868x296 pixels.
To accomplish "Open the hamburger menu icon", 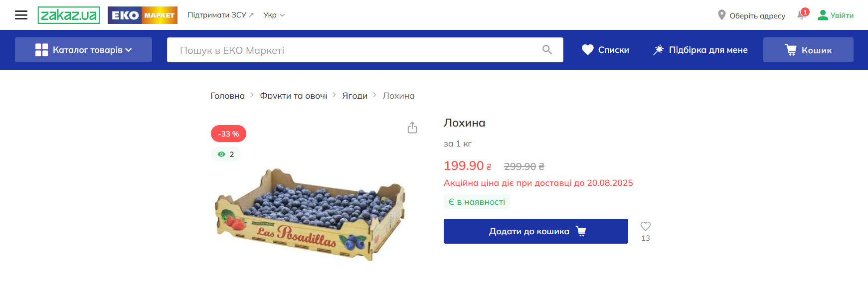I will pyautogui.click(x=21, y=15).
